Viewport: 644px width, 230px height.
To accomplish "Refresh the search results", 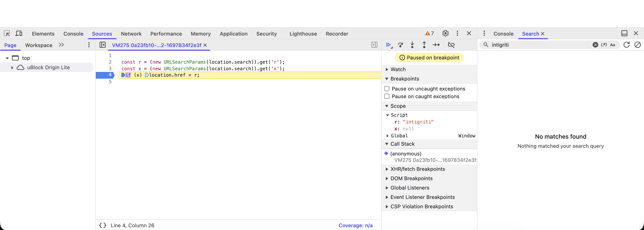I will coord(627,45).
